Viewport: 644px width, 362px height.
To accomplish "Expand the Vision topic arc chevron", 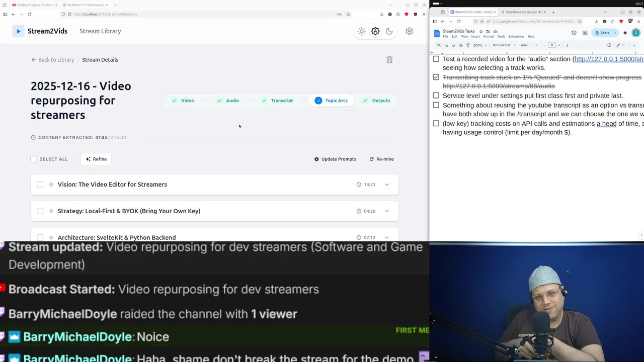I will [387, 185].
